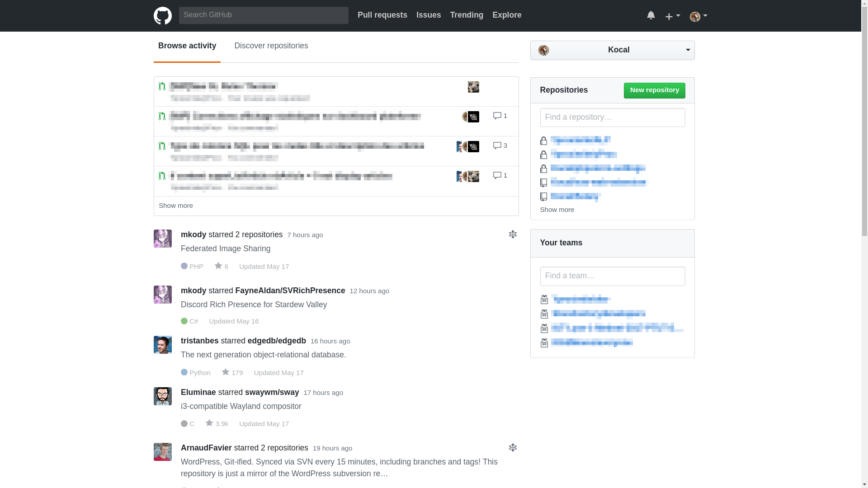Click Eluminae avatar image

[163, 396]
